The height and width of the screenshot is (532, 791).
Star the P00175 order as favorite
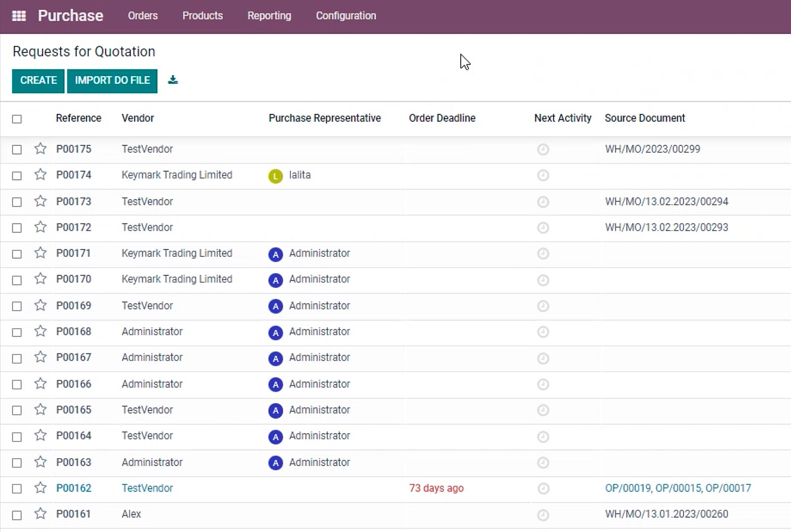40,149
